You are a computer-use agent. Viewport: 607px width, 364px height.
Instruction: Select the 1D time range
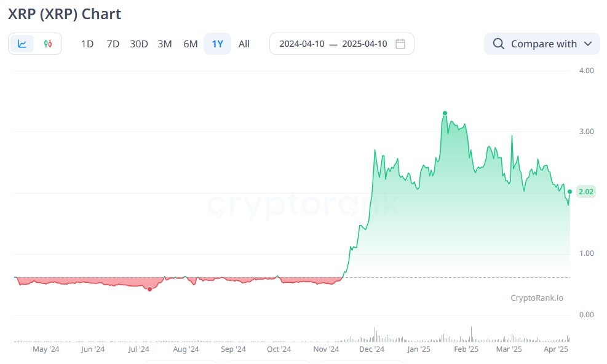pos(87,44)
